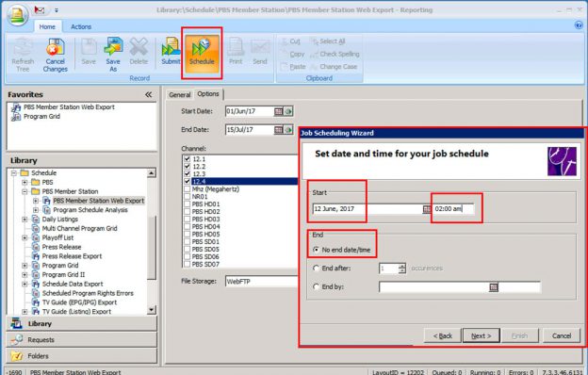
Task: Click the start time field showing 02:00 am
Action: click(454, 209)
